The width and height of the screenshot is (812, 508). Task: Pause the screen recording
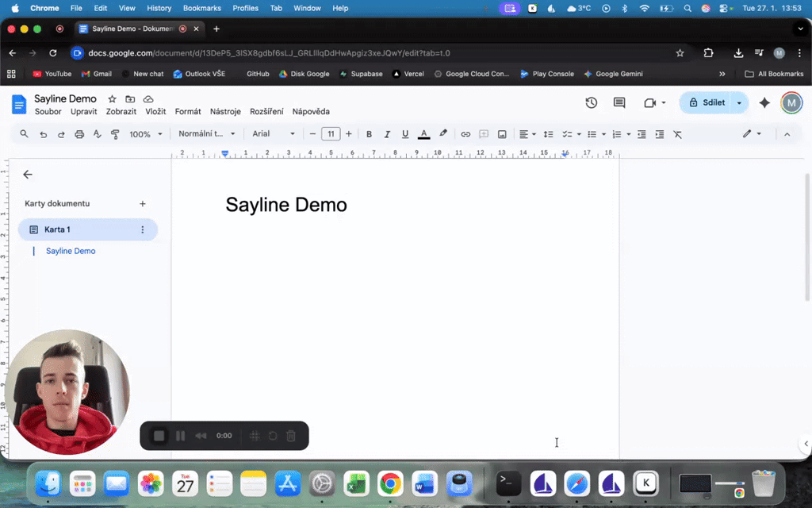180,435
